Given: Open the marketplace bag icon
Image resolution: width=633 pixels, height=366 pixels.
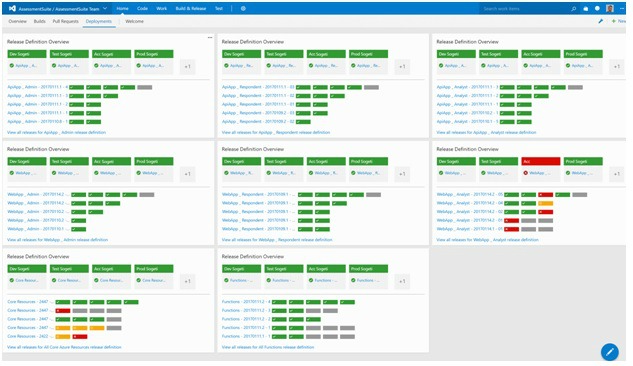Looking at the screenshot, I should [586, 8].
